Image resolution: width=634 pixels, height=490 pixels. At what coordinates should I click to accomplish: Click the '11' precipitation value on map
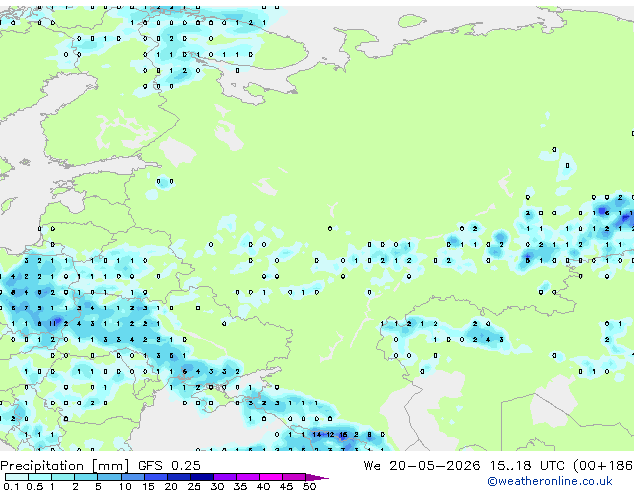tap(53, 323)
